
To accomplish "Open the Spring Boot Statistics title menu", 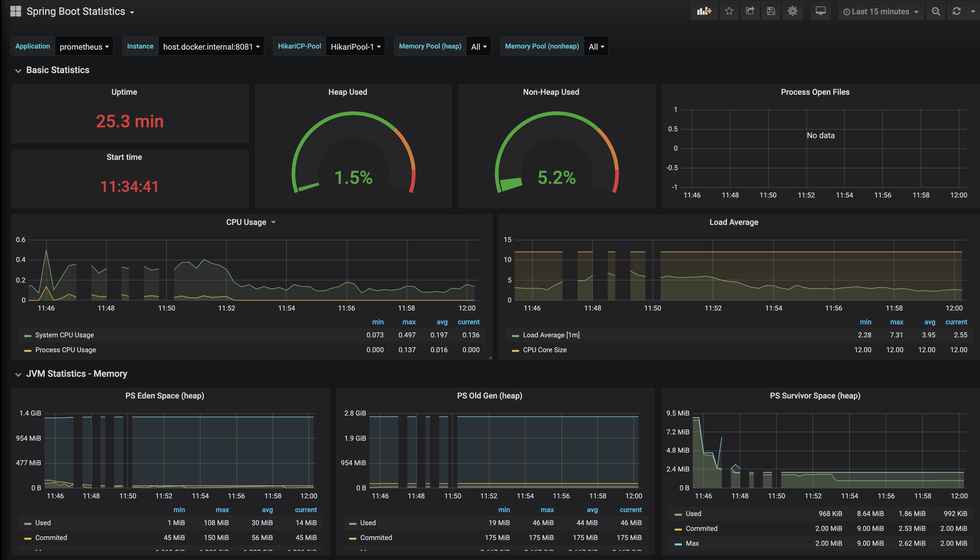I will (x=79, y=11).
